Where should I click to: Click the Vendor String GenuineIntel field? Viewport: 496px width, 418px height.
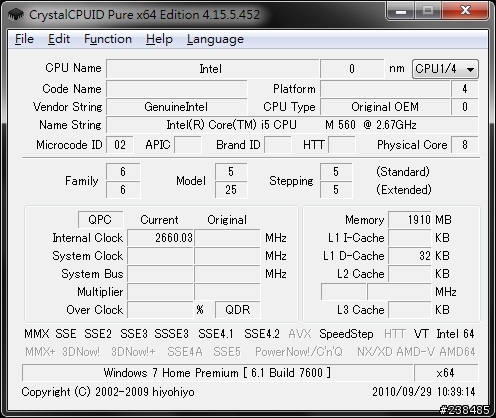(177, 107)
